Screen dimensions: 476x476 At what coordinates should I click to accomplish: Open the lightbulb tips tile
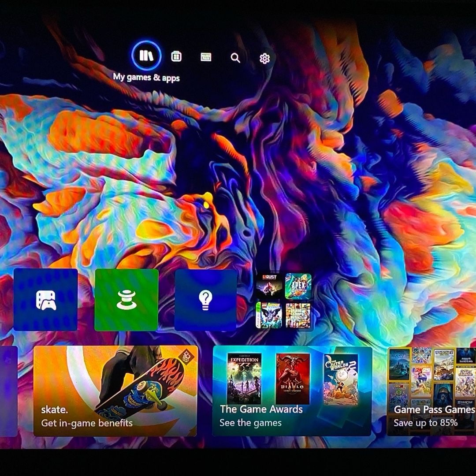tap(205, 300)
